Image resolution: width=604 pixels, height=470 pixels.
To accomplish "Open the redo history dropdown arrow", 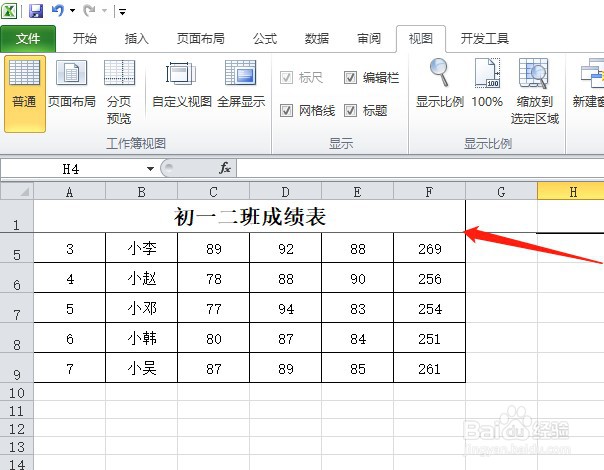I will coord(104,11).
